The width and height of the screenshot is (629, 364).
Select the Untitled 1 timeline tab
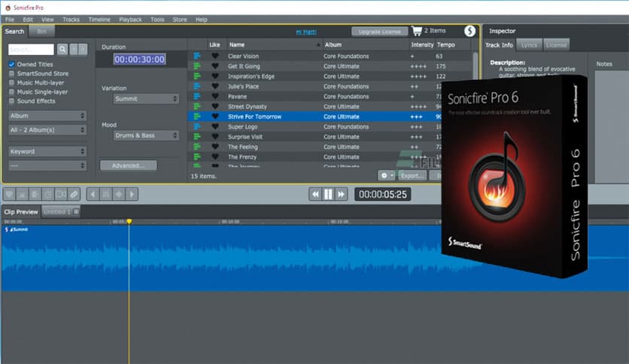point(61,211)
